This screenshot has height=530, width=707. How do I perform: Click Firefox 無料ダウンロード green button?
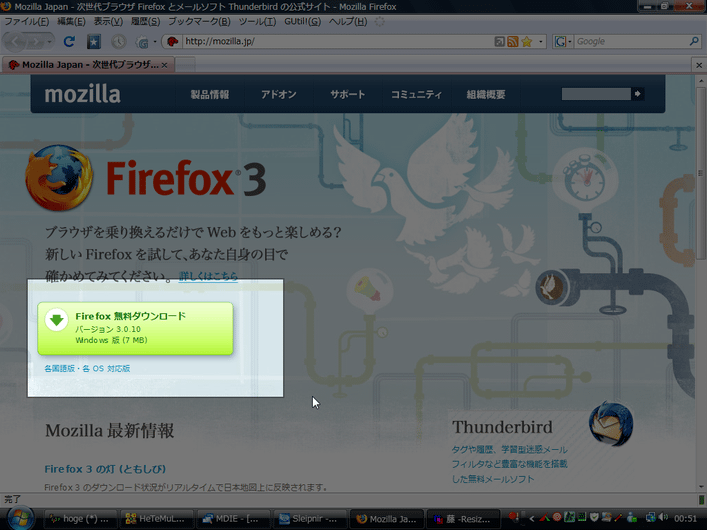click(135, 328)
